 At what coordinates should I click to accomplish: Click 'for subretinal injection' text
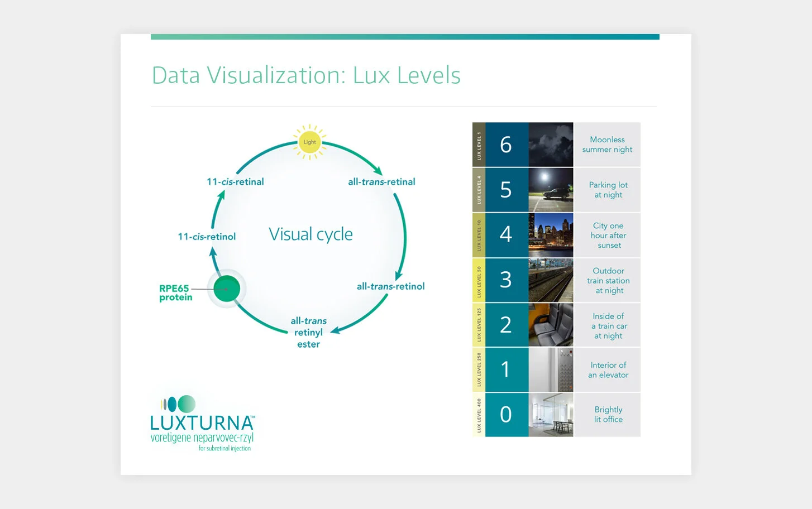coord(225,448)
